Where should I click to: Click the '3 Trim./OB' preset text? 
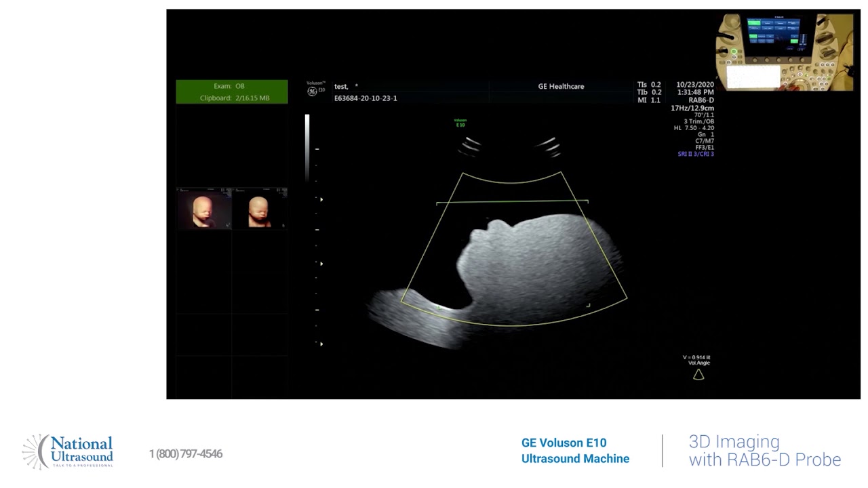pos(698,121)
